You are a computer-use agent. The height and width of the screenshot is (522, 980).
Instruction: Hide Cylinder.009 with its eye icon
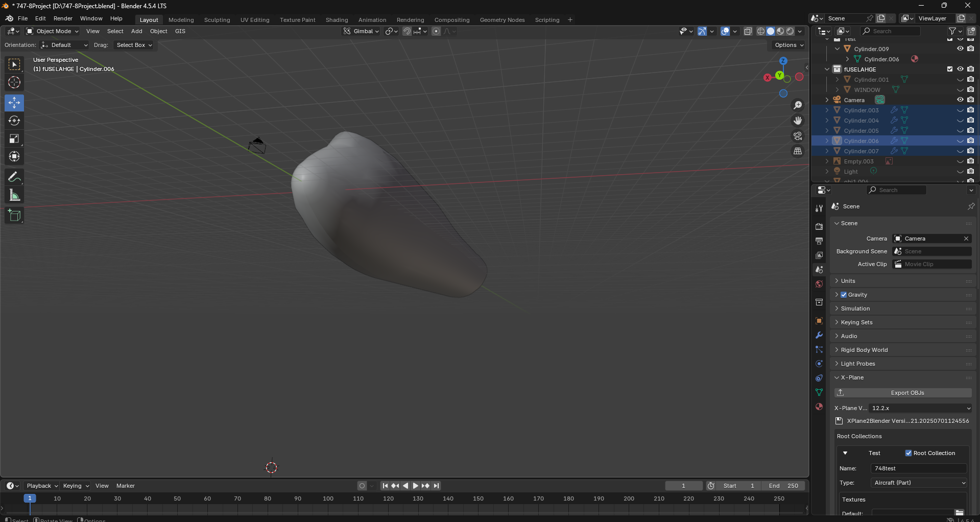point(960,49)
